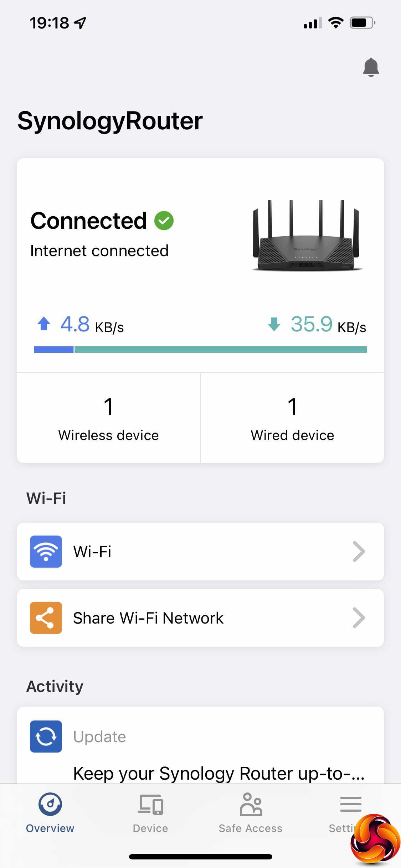Tap the Safe Access people icon
Viewport: 401px width, 868px height.
[x=251, y=804]
